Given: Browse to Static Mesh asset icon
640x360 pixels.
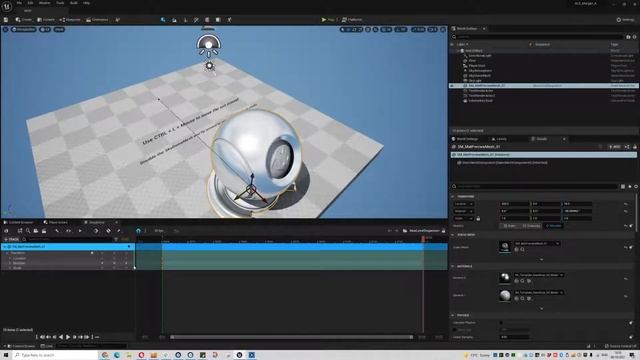Looking at the screenshot, I should coord(522,249).
